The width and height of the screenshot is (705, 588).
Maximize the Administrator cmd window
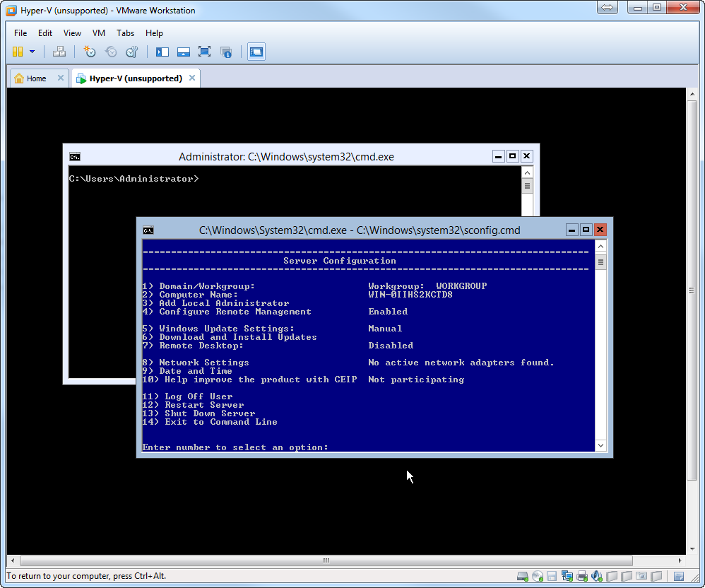[513, 156]
